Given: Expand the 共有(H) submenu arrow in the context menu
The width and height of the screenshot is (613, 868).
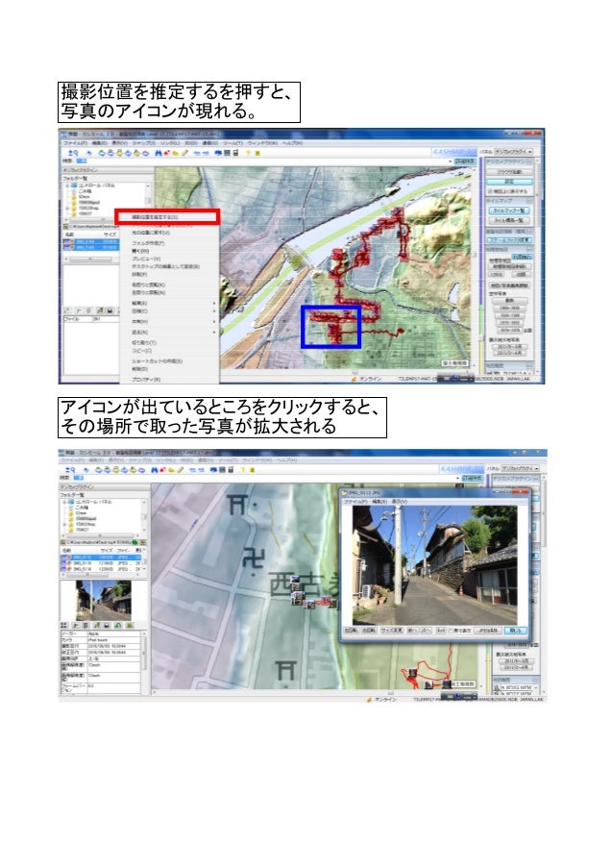Looking at the screenshot, I should 214,322.
